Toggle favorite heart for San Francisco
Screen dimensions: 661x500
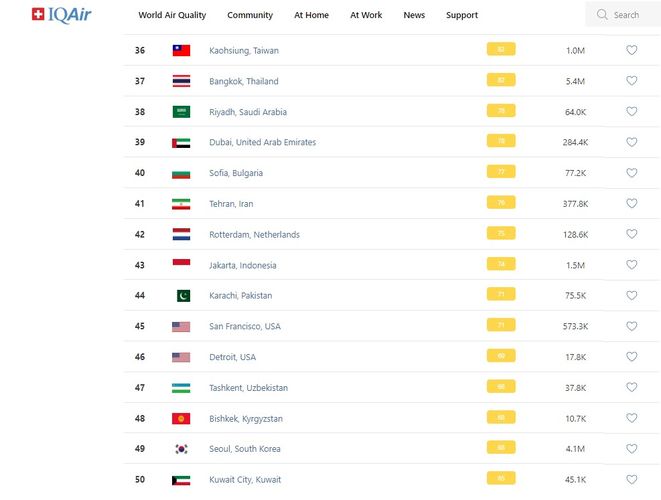pos(631,326)
